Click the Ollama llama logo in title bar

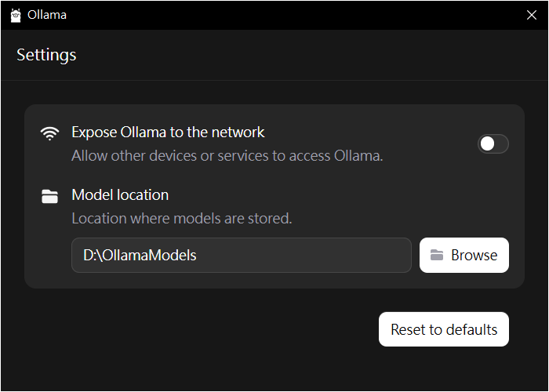(16, 16)
